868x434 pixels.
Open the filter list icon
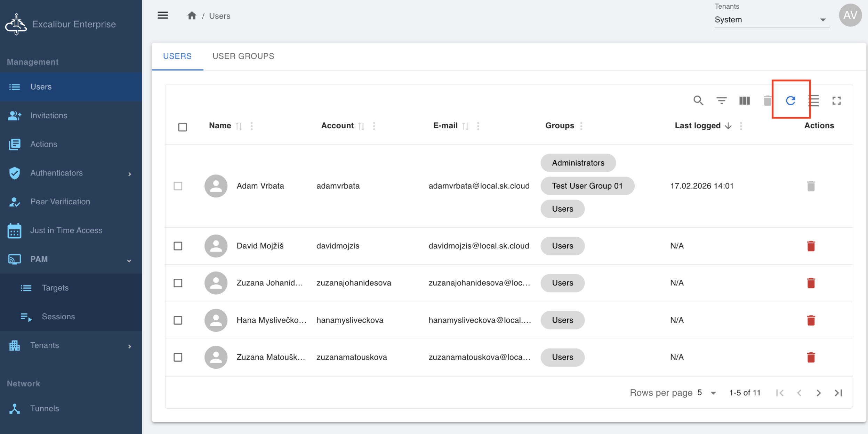click(721, 101)
